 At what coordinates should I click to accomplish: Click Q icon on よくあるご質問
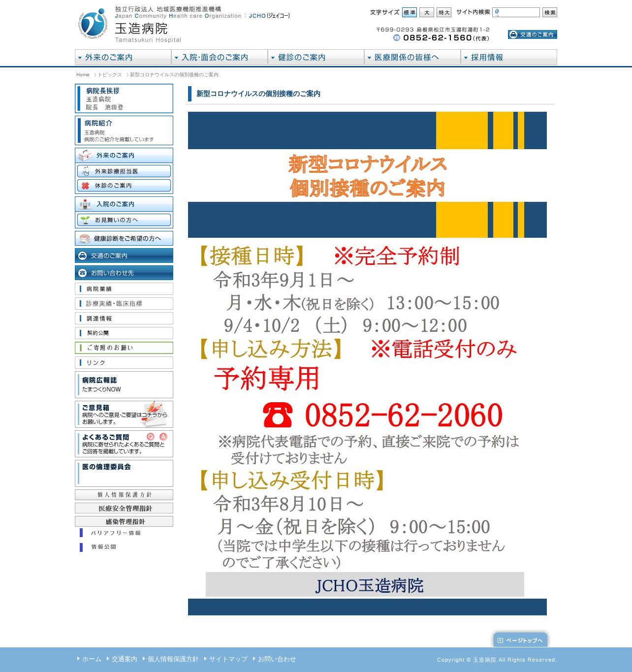151,437
